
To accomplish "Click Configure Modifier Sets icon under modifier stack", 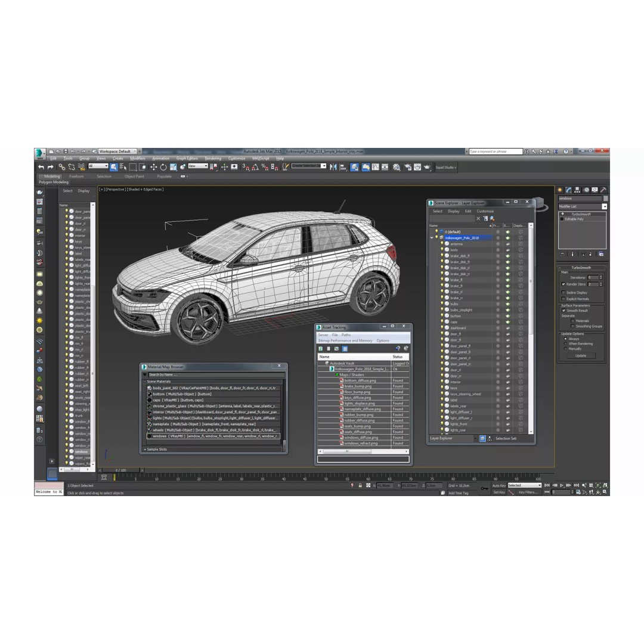I will click(x=601, y=254).
